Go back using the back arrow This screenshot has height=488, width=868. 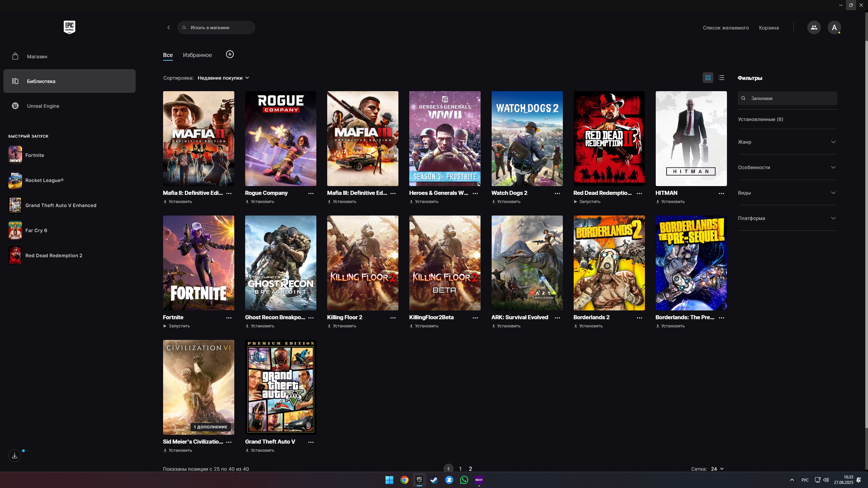(x=169, y=27)
